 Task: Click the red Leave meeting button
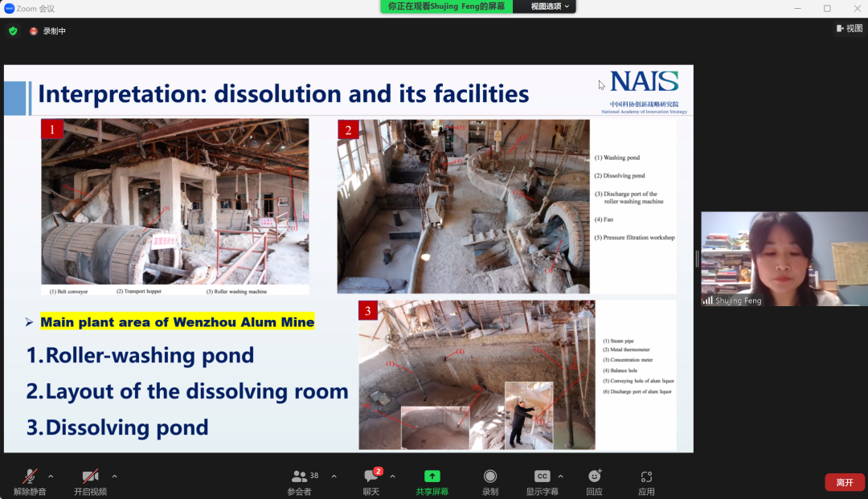pos(845,482)
